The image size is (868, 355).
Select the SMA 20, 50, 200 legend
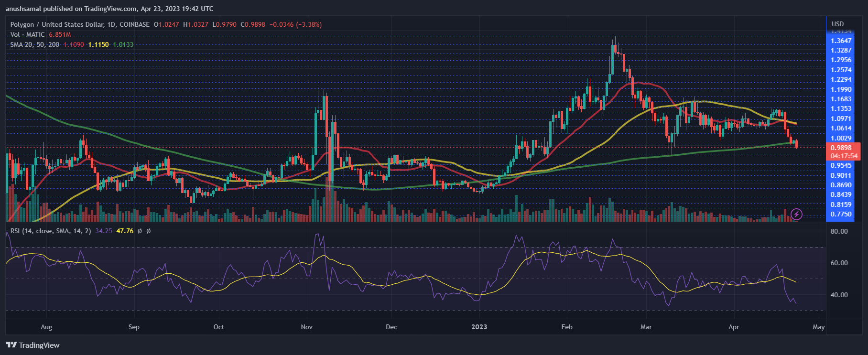35,44
